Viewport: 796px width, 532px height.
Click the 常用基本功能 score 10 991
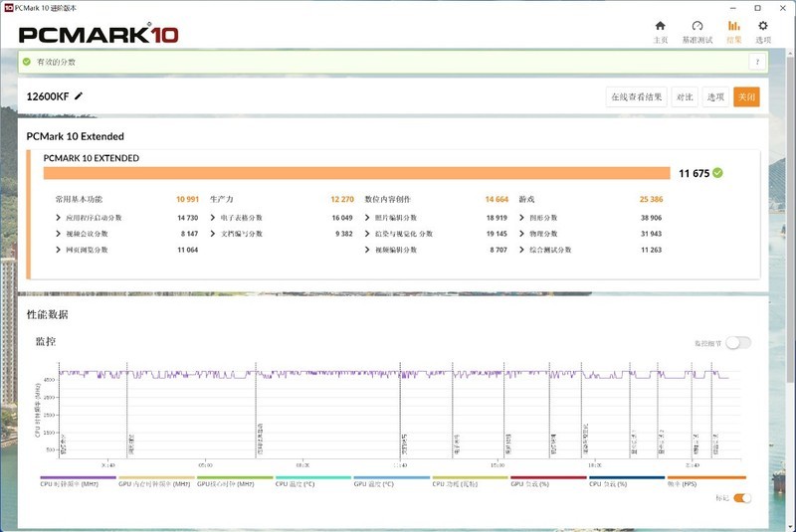coord(187,199)
